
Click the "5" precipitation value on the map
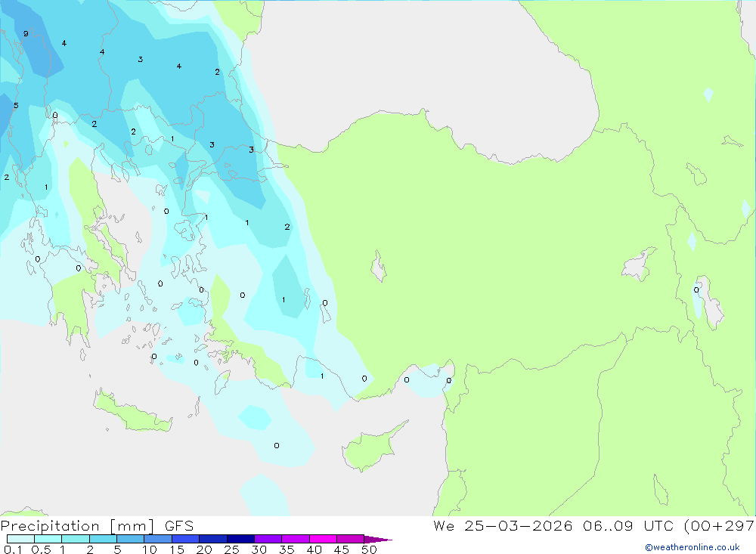click(16, 106)
